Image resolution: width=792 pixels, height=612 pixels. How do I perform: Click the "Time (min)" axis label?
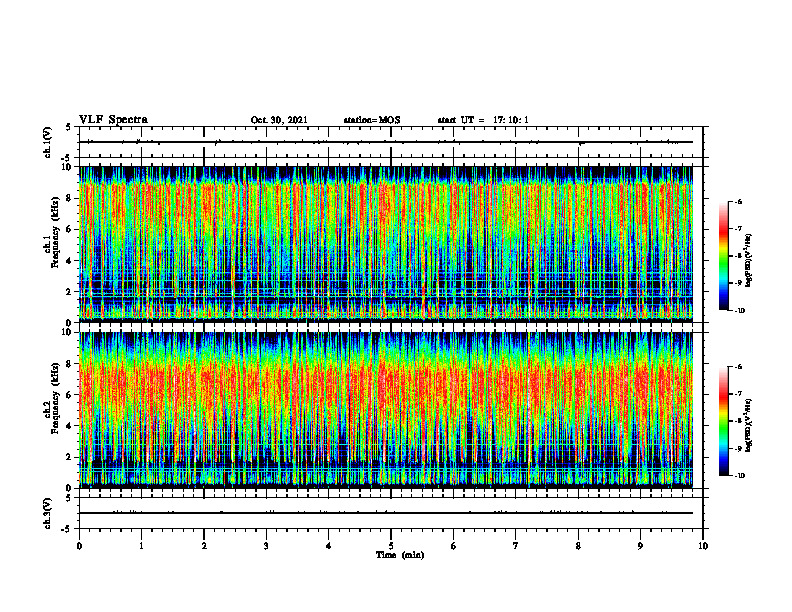click(x=400, y=555)
